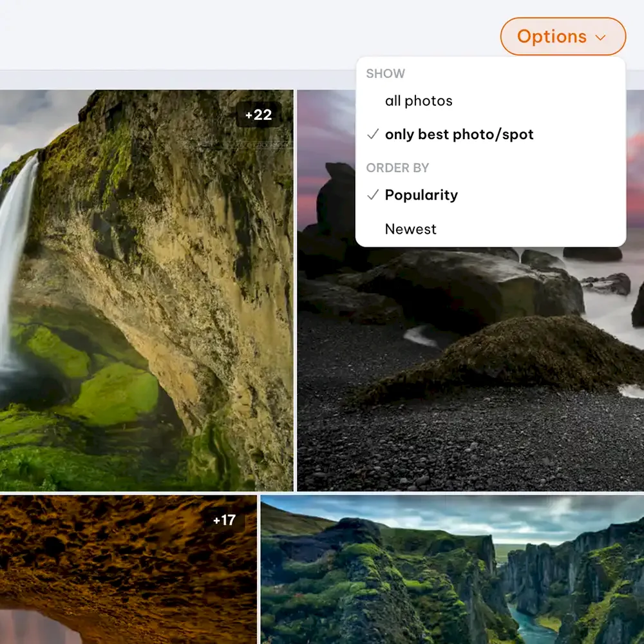Click the +22 photo count badge
Viewport: 644px width, 644px height.
(x=258, y=115)
